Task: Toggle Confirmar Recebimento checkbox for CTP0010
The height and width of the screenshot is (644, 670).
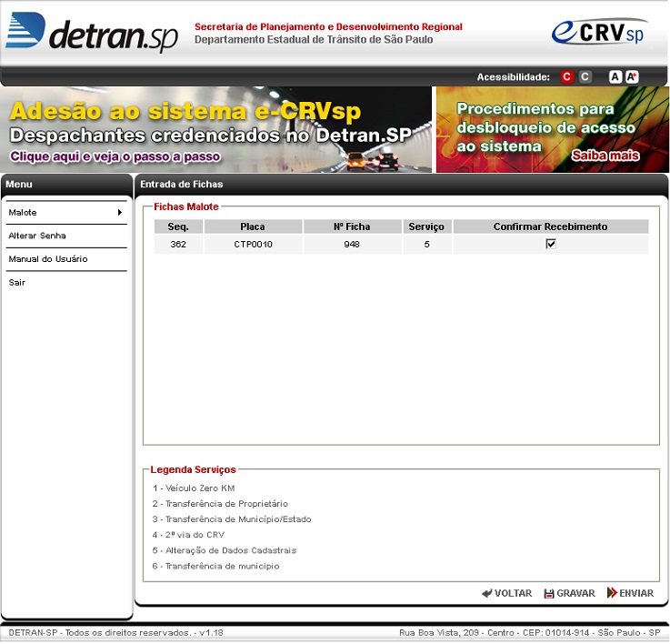Action: click(551, 244)
